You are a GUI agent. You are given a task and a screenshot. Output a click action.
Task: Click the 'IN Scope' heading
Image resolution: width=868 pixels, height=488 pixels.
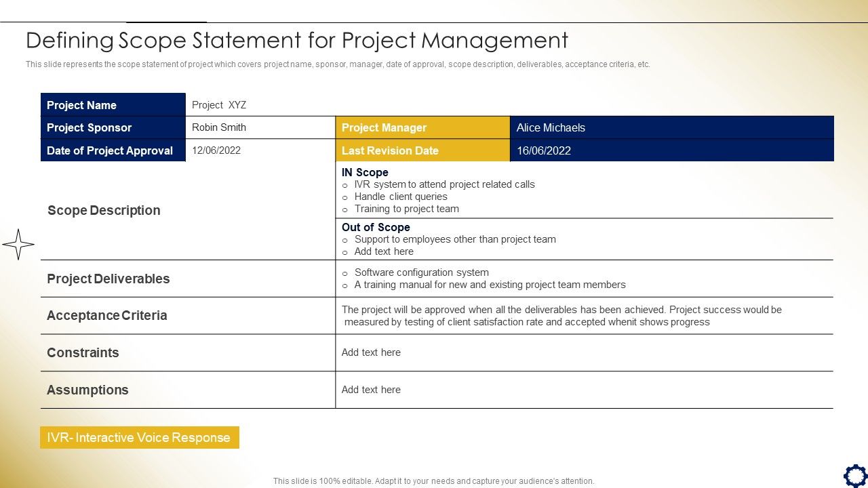tap(365, 172)
